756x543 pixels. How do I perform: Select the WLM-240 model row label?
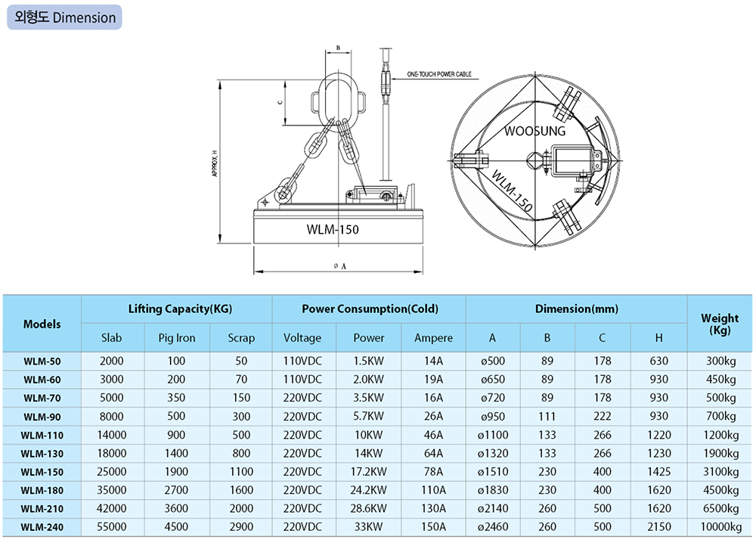click(x=42, y=527)
